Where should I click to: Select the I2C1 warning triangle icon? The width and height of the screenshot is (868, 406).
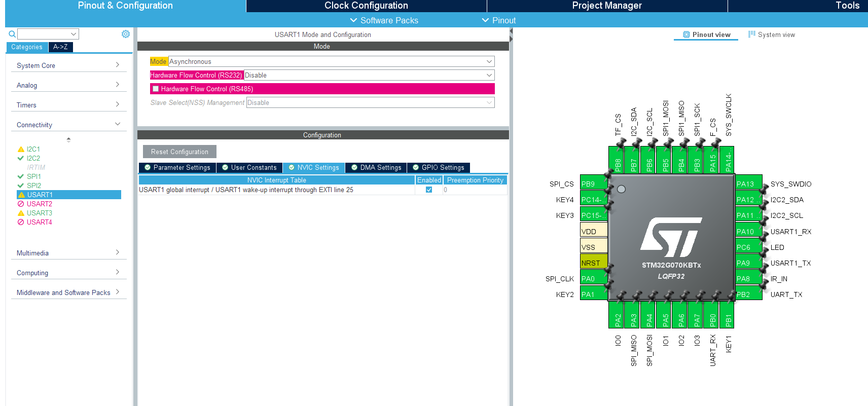pos(21,150)
